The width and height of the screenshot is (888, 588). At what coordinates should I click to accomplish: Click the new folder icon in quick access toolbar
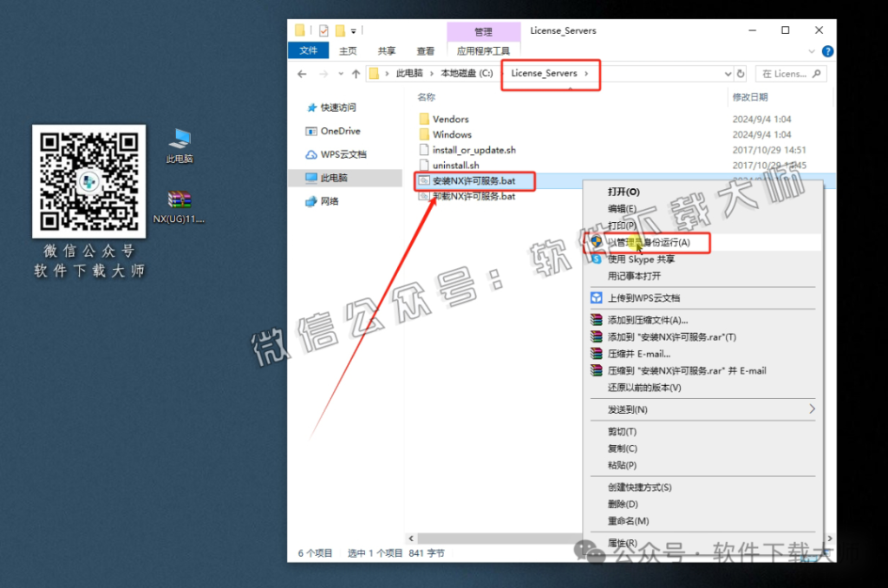(340, 29)
